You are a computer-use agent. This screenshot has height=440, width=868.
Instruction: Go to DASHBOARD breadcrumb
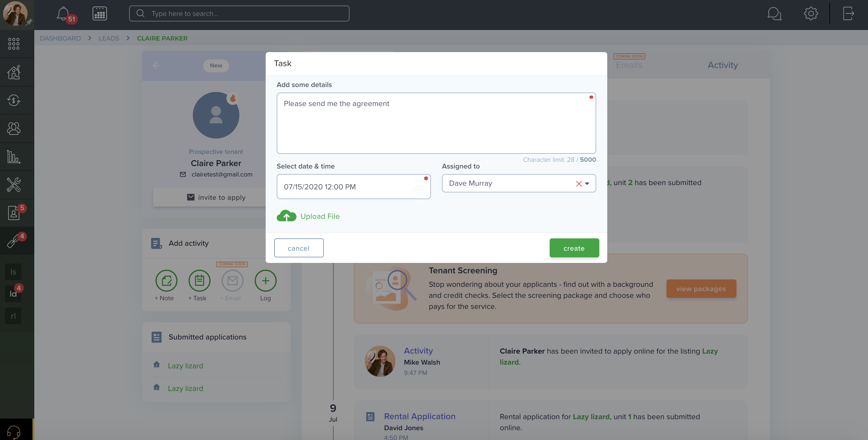60,38
